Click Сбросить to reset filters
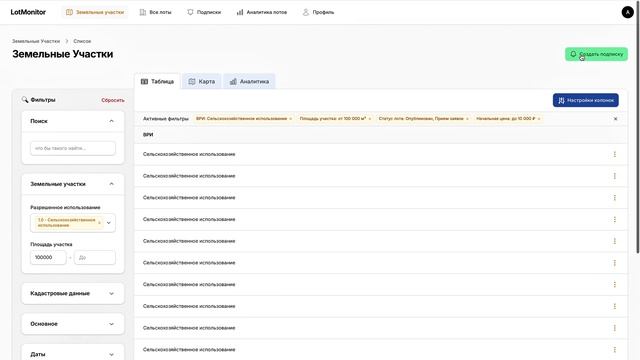Screen dimensions: 640x360 pos(113,100)
